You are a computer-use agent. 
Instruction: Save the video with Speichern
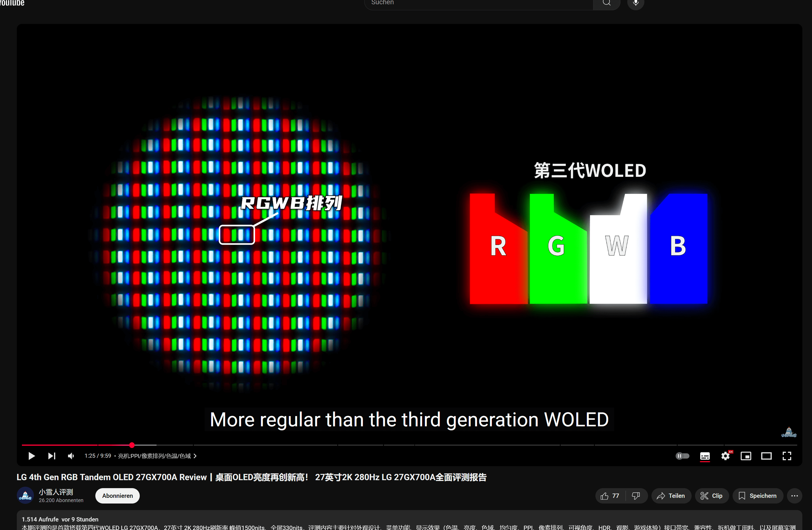pyautogui.click(x=758, y=496)
